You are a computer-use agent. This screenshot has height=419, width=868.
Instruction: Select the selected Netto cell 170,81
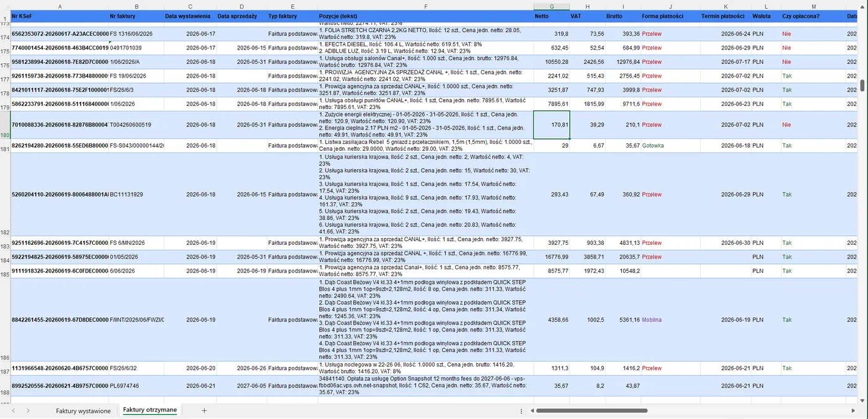pos(551,125)
